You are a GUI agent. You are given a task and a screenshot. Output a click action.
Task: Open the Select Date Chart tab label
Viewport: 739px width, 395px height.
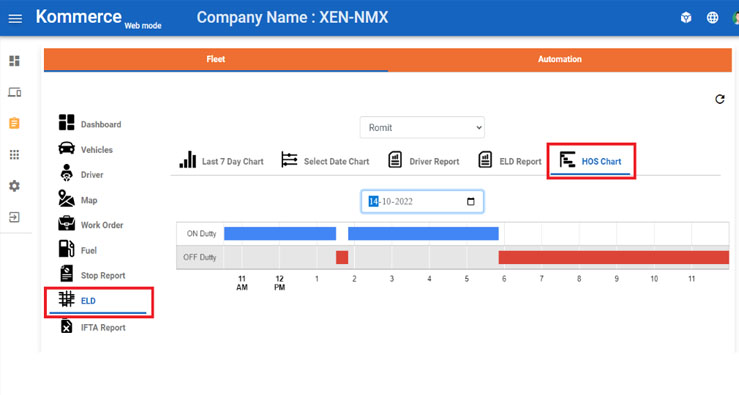[x=337, y=162]
